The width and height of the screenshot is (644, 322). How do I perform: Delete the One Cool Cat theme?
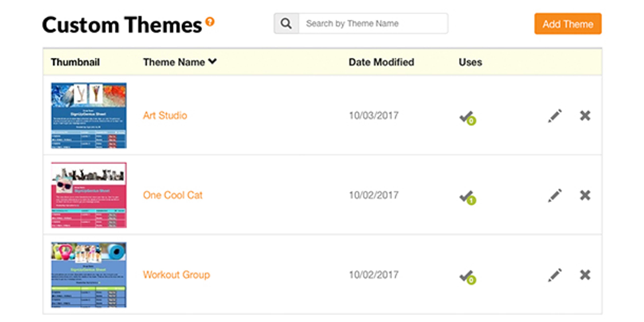pos(585,195)
